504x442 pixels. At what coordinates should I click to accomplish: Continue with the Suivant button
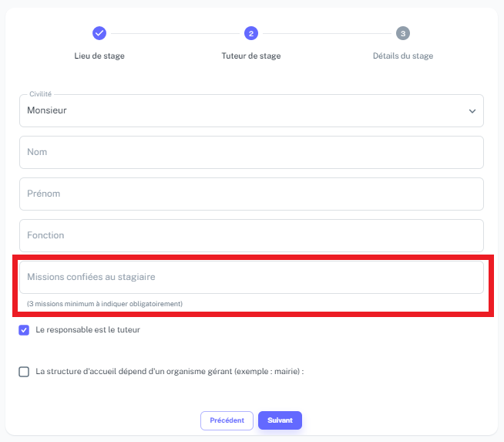280,420
